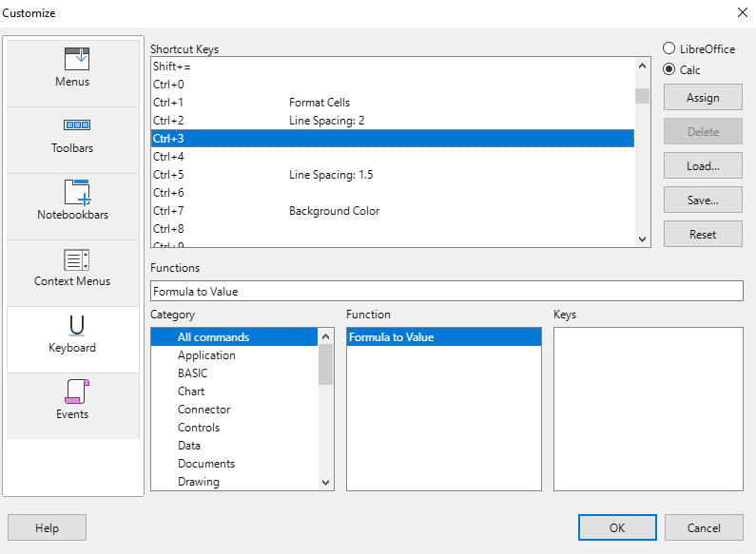Image resolution: width=756 pixels, height=554 pixels.
Task: Click Category list down arrow
Action: pos(326,482)
